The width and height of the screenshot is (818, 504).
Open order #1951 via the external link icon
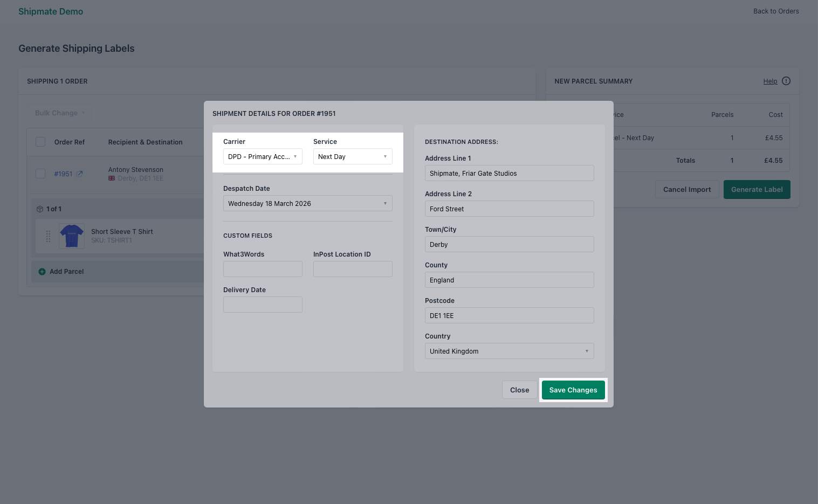click(x=79, y=174)
